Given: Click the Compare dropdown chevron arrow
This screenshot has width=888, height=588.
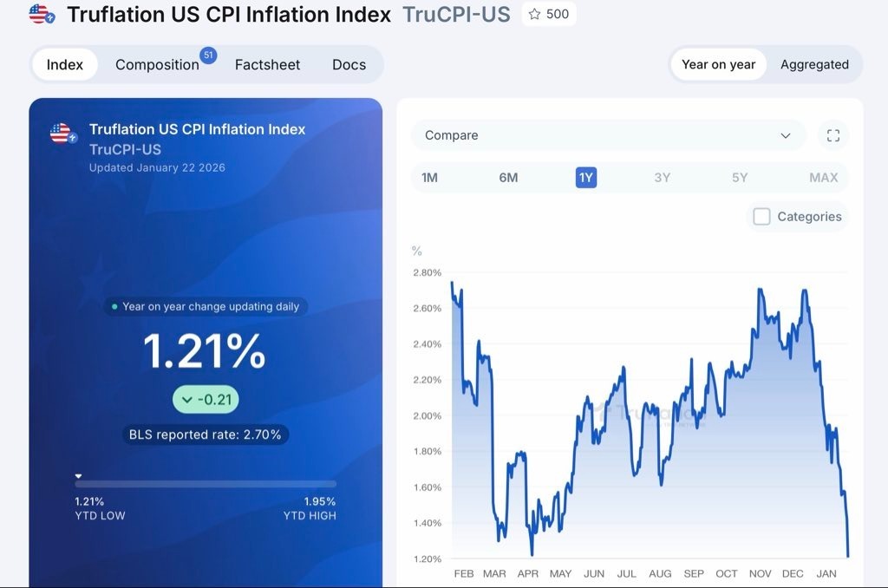Looking at the screenshot, I should pos(786,135).
